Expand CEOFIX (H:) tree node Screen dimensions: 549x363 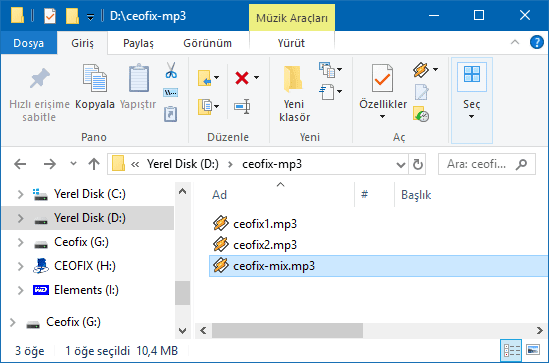[21, 266]
